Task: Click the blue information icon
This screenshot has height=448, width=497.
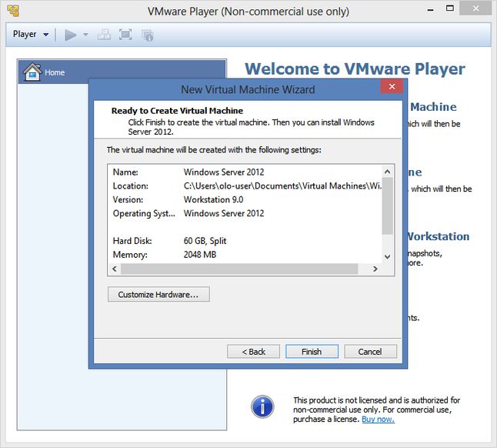Action: 262,406
